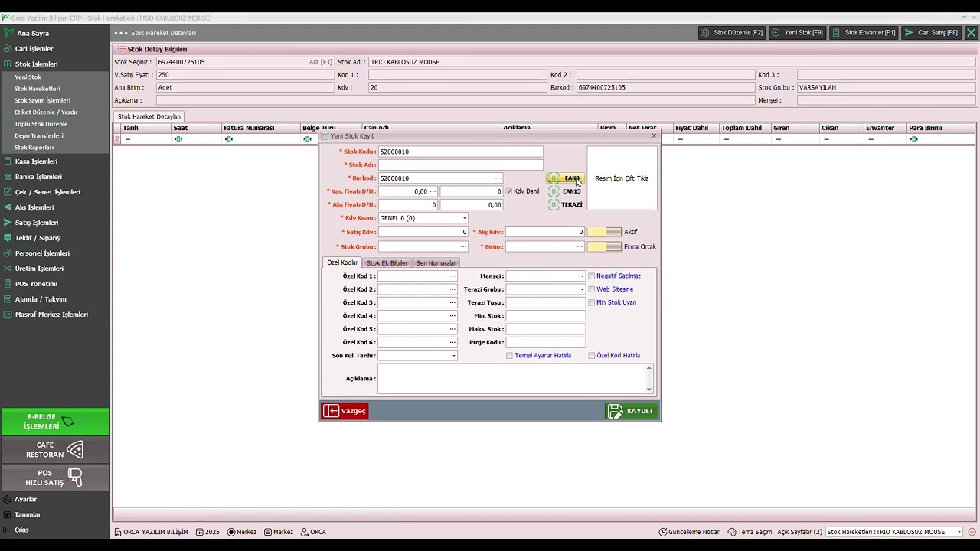Click the Stok İşlemleri box icon
The height and width of the screenshot is (551, 980).
[x=8, y=64]
